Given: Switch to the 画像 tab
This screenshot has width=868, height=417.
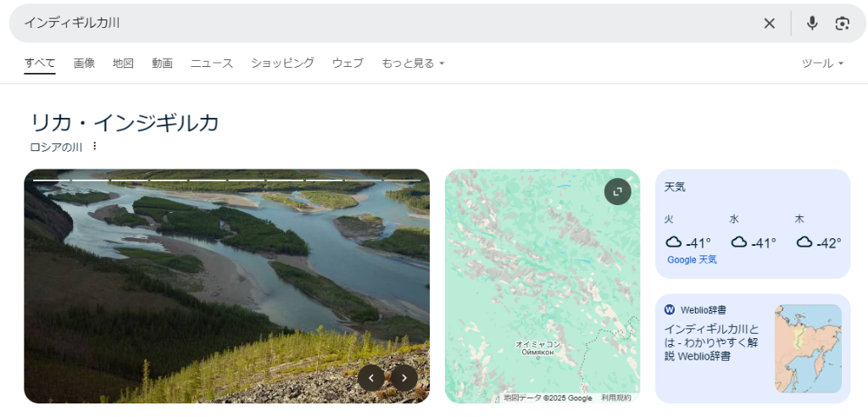Looking at the screenshot, I should pyautogui.click(x=84, y=64).
